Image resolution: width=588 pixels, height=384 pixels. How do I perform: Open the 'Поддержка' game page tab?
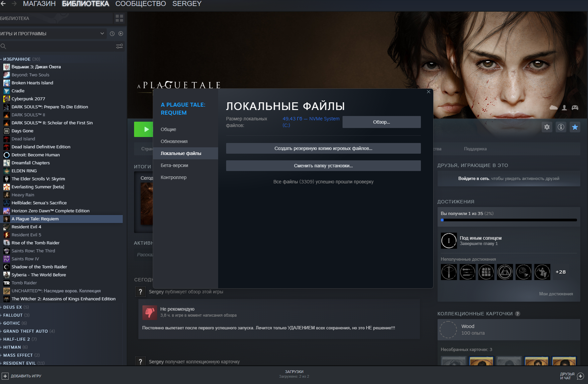(x=475, y=149)
